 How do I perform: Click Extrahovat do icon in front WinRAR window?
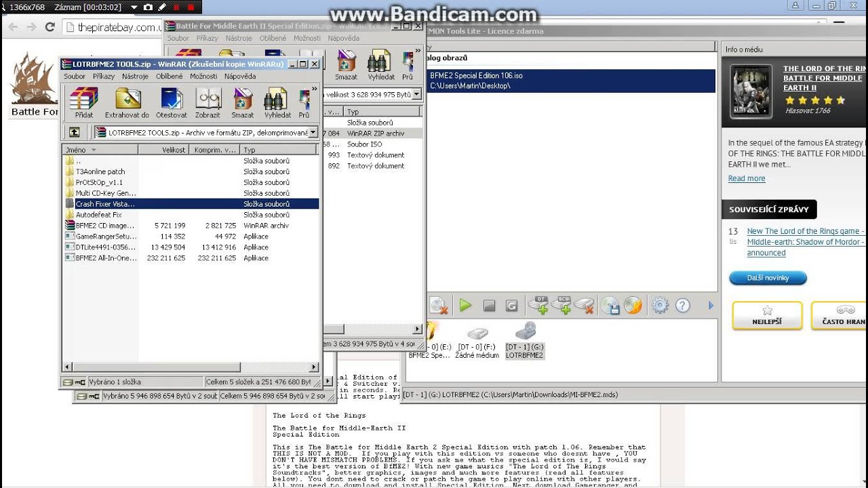tap(127, 102)
